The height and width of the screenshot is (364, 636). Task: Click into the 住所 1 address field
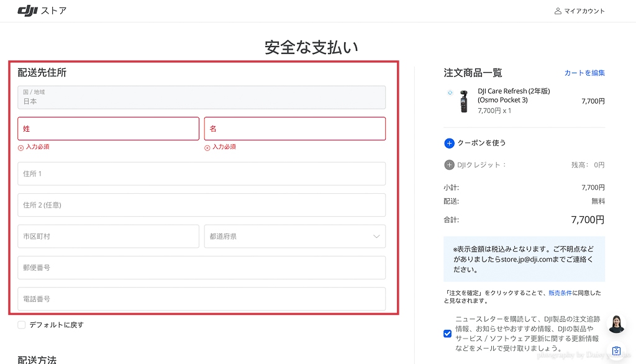(202, 174)
